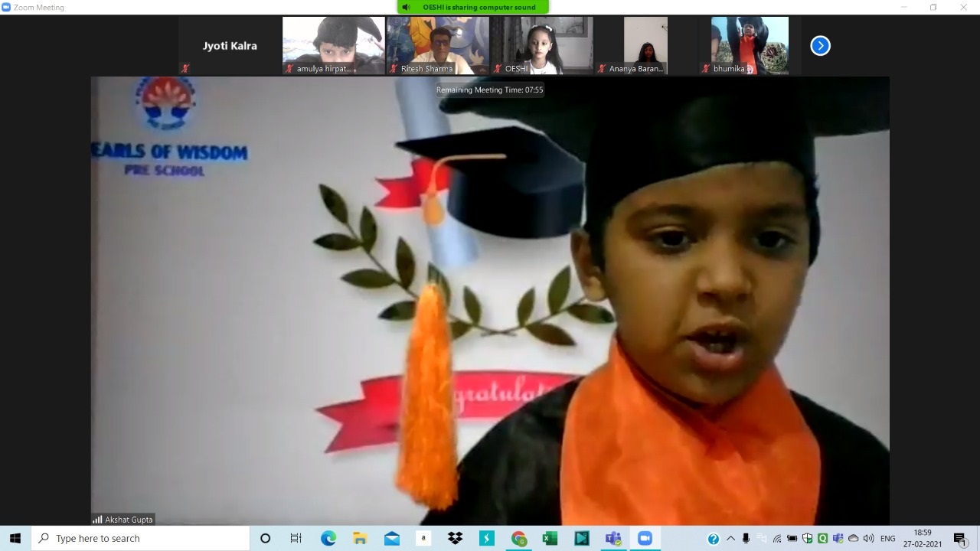
Task: Click the 'Akshat Gupta' speaker name label
Action: [123, 519]
